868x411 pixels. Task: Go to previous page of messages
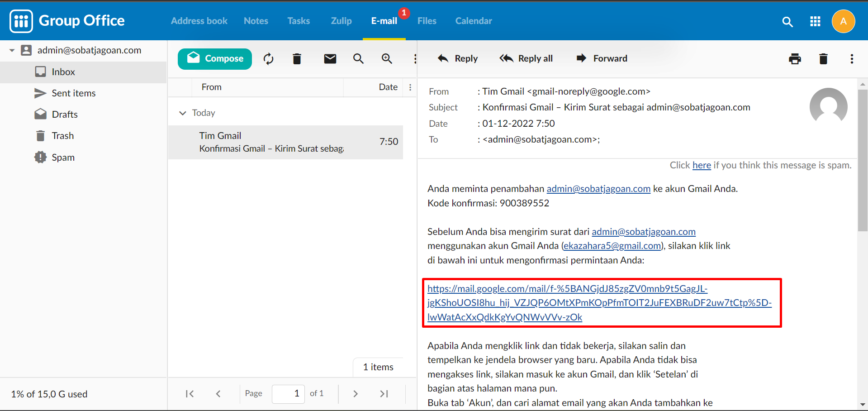click(x=218, y=394)
